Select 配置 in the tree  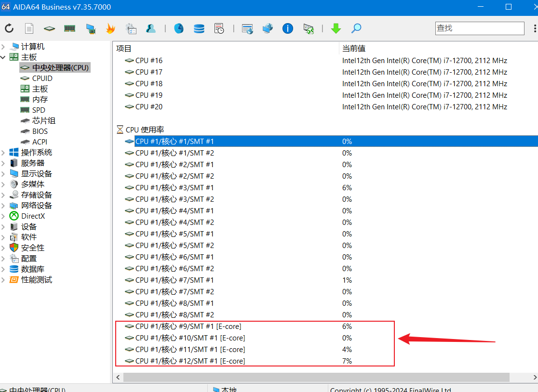pos(29,259)
